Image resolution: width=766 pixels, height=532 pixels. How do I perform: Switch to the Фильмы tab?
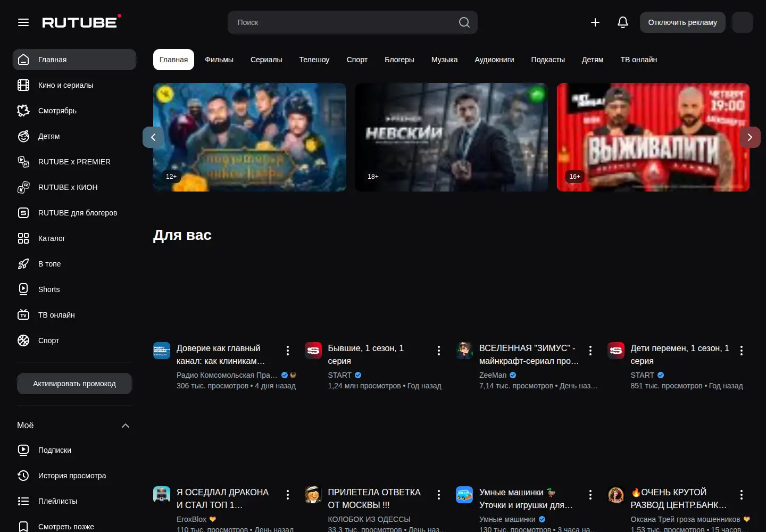(x=219, y=60)
